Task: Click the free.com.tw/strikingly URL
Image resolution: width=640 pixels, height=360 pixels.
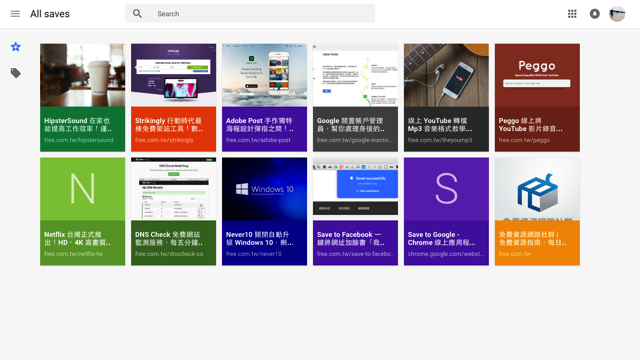Action: click(164, 140)
